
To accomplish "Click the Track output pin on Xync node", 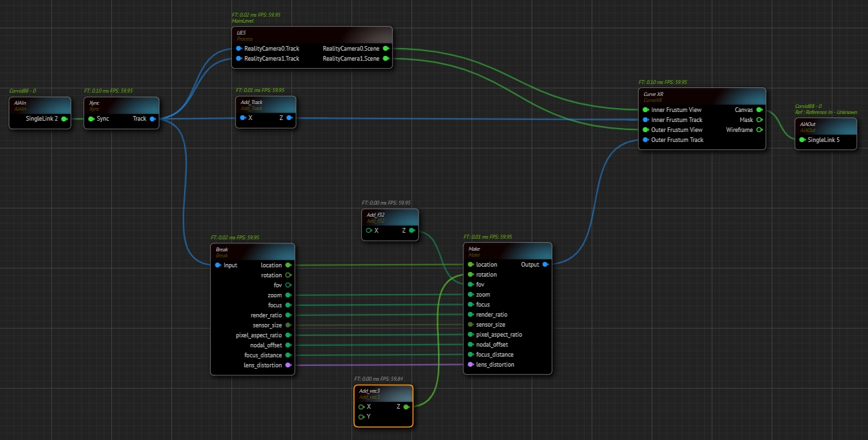I will pyautogui.click(x=153, y=119).
